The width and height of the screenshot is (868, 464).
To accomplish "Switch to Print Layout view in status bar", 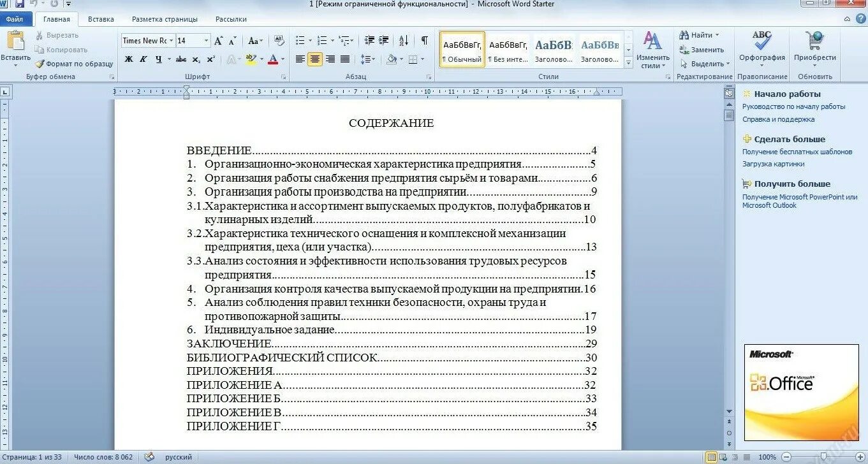I will [712, 457].
